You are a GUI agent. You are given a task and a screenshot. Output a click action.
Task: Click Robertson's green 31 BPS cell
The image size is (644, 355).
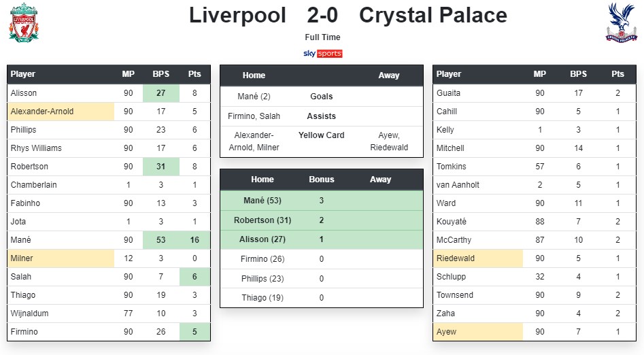[x=161, y=167]
